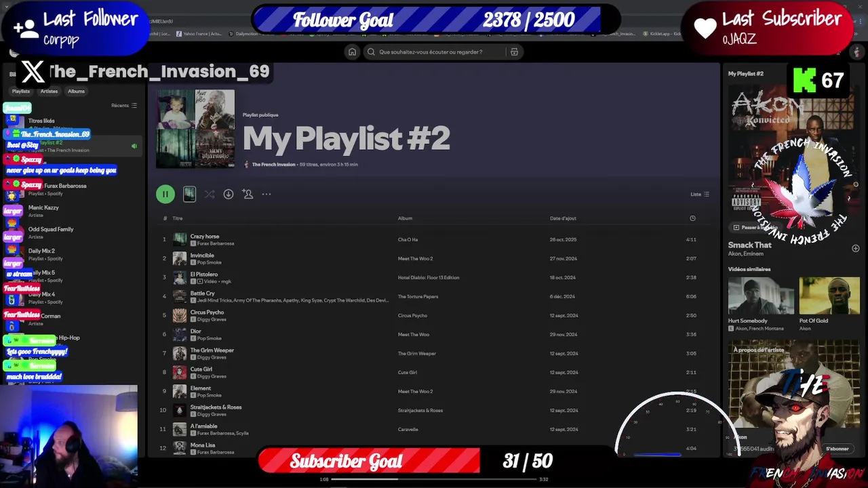The width and height of the screenshot is (868, 488).
Task: Open the Hurt Somebody video thumbnail
Action: point(761,296)
